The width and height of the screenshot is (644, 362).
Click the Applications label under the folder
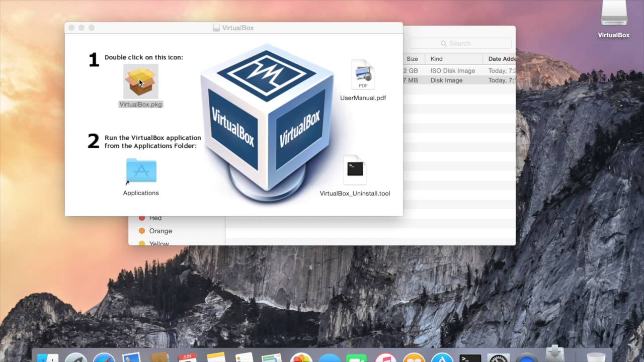[x=141, y=193]
